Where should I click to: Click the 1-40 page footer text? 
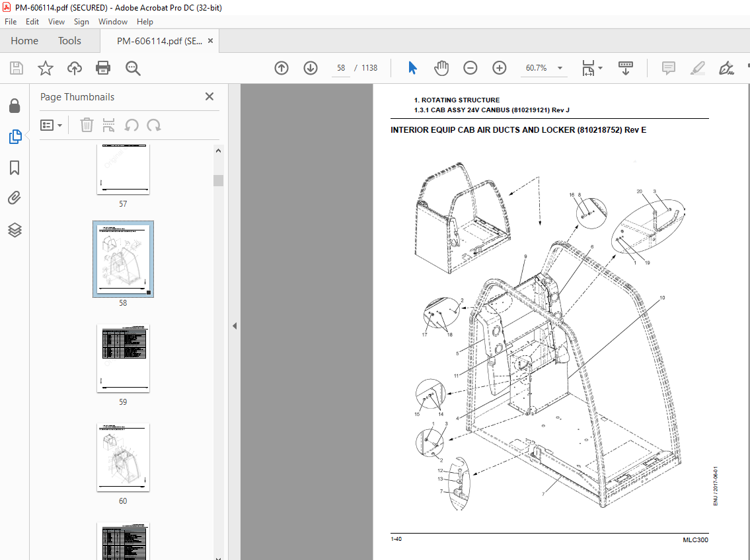396,539
